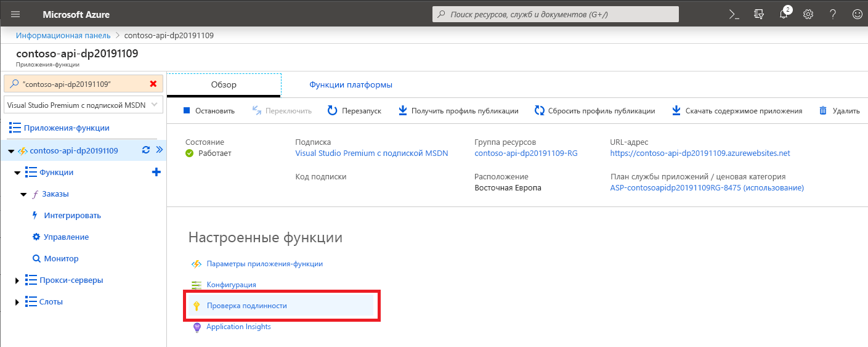Launch Cloud Shell from top bar

(x=734, y=14)
